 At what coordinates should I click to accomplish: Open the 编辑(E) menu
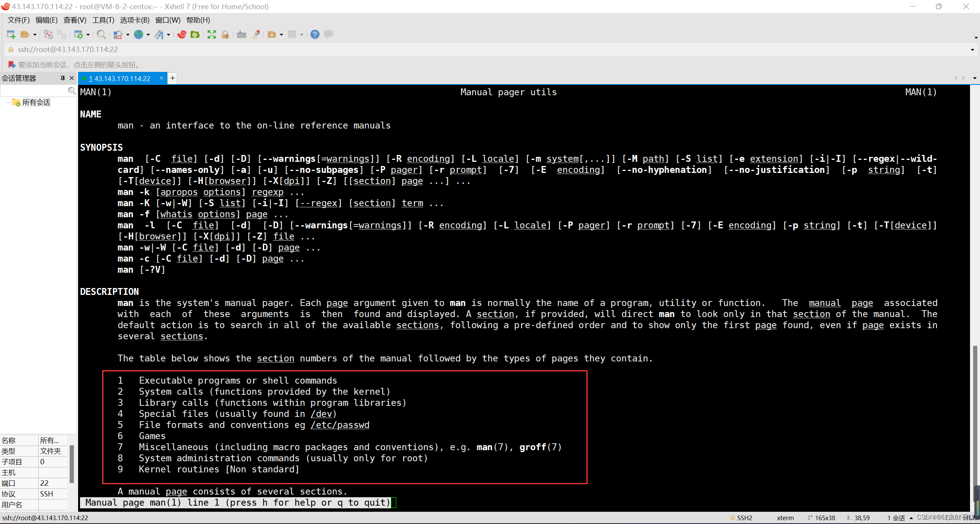[46, 20]
